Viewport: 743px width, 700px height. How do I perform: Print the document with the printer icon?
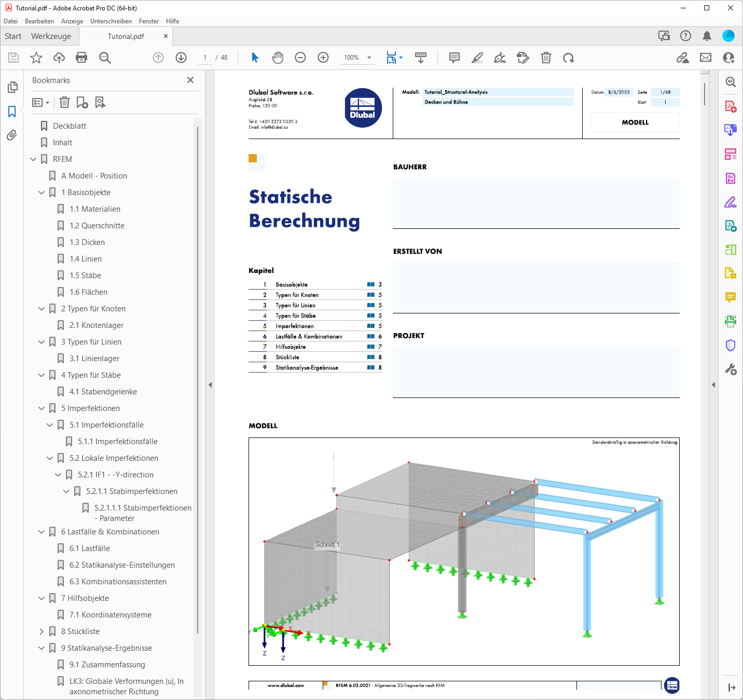(x=81, y=58)
